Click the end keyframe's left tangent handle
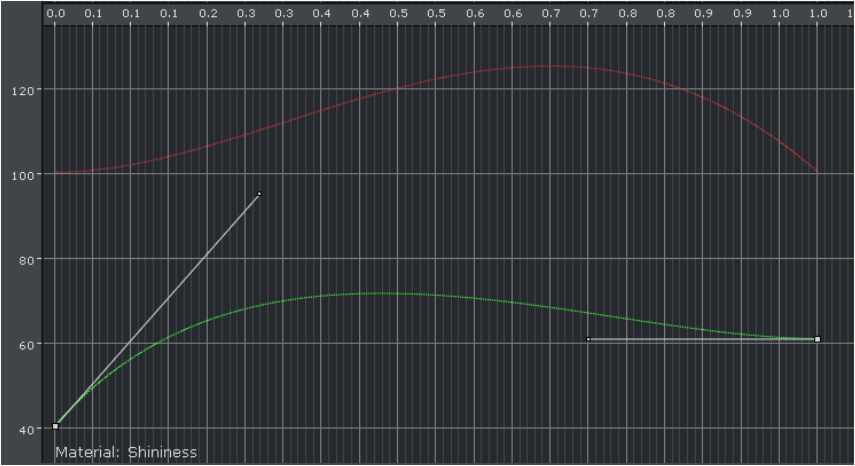 [x=588, y=339]
